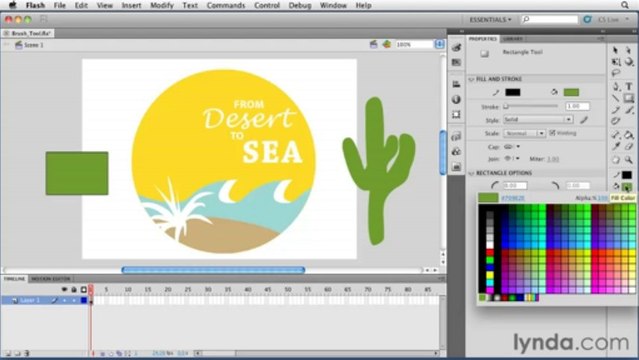Toggle Layer 1 blue outline square
Viewport: 639px width, 360px height.
[84, 300]
